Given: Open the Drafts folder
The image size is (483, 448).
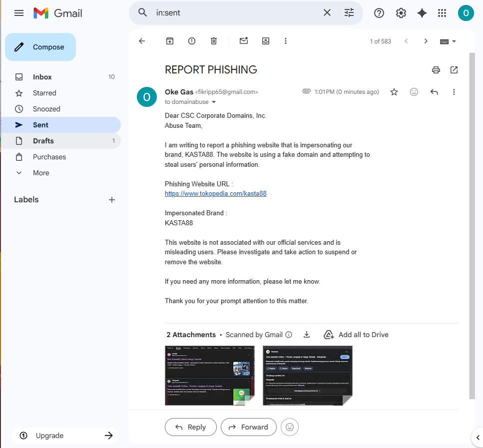Looking at the screenshot, I should 61,141.
